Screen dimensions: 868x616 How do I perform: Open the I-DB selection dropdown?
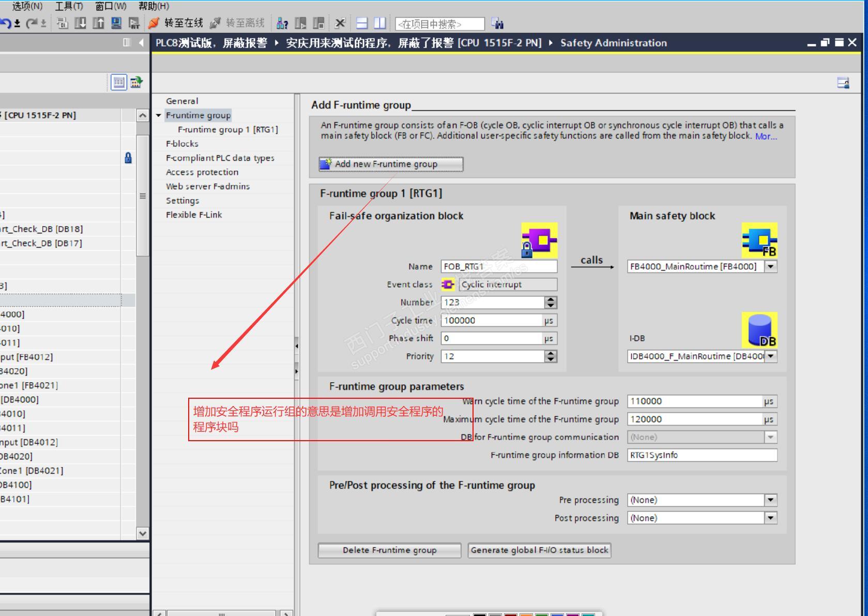(x=771, y=356)
